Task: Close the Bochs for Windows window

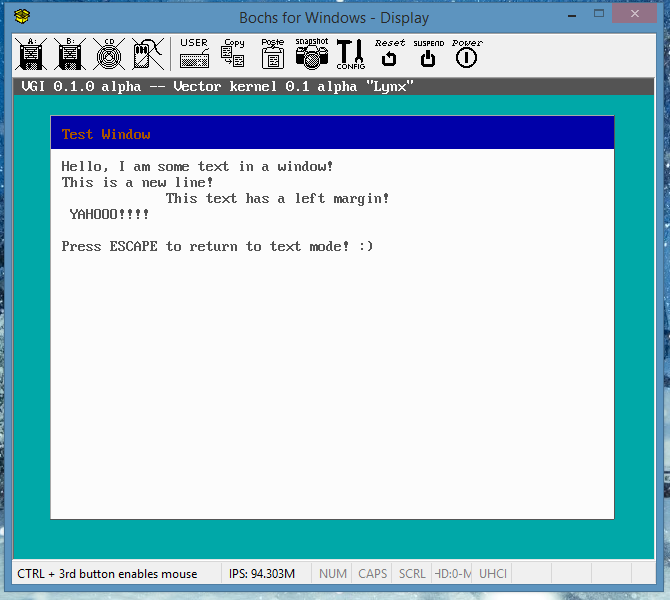Action: [635, 14]
